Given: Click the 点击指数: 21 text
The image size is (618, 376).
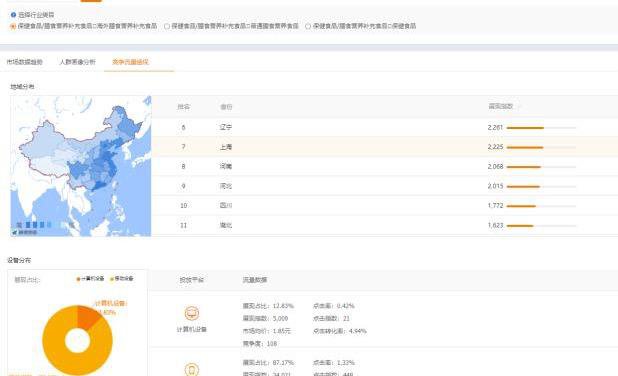Looking at the screenshot, I should pyautogui.click(x=331, y=318).
